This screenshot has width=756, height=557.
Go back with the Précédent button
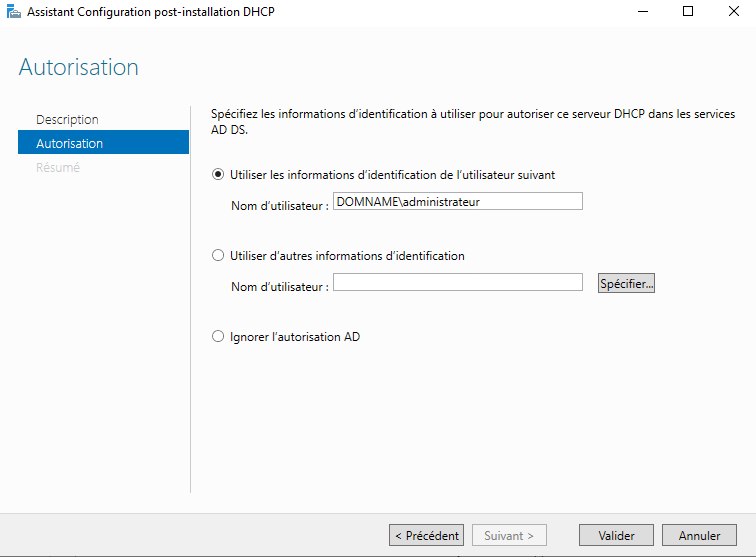(426, 535)
